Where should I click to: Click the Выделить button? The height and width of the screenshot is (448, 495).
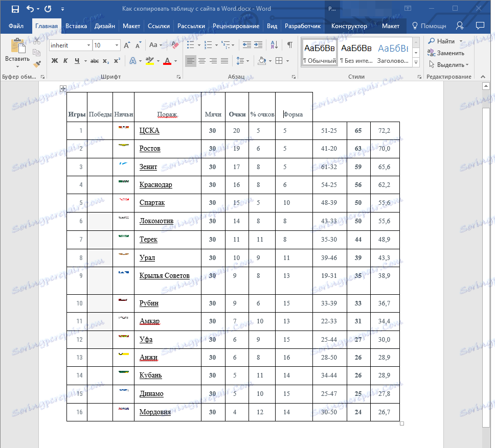tap(448, 65)
